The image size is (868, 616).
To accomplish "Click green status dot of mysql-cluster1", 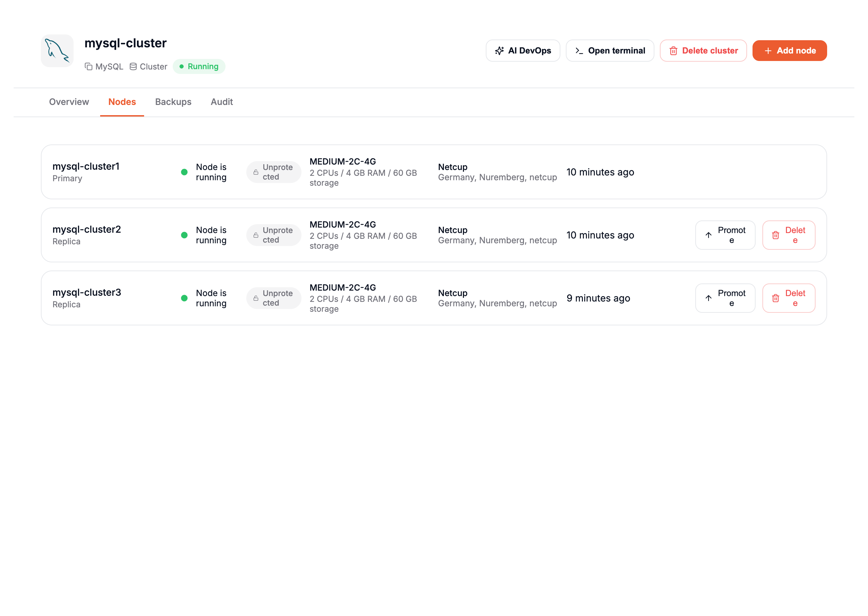I will (184, 172).
